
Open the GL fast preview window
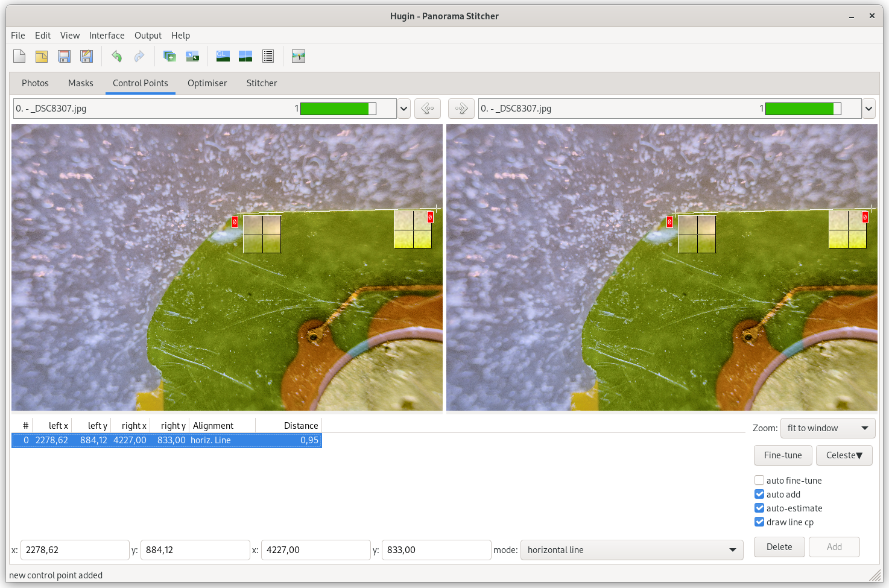(223, 57)
